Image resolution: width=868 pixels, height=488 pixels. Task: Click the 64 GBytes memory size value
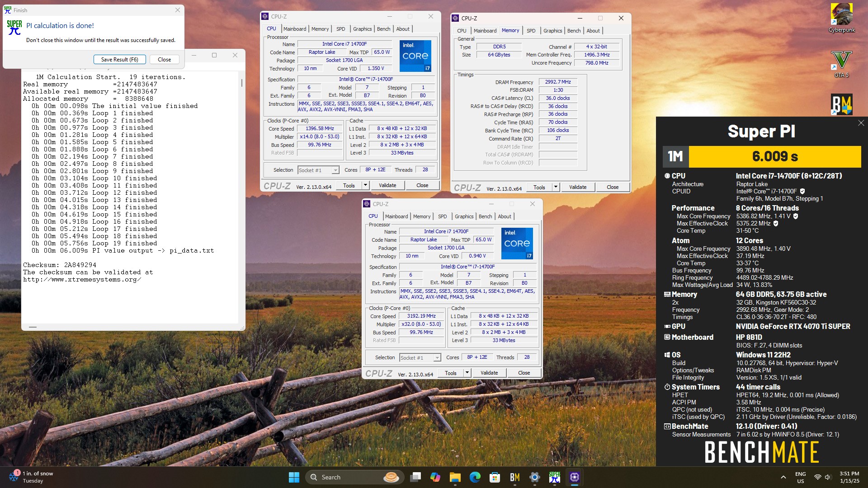499,55
